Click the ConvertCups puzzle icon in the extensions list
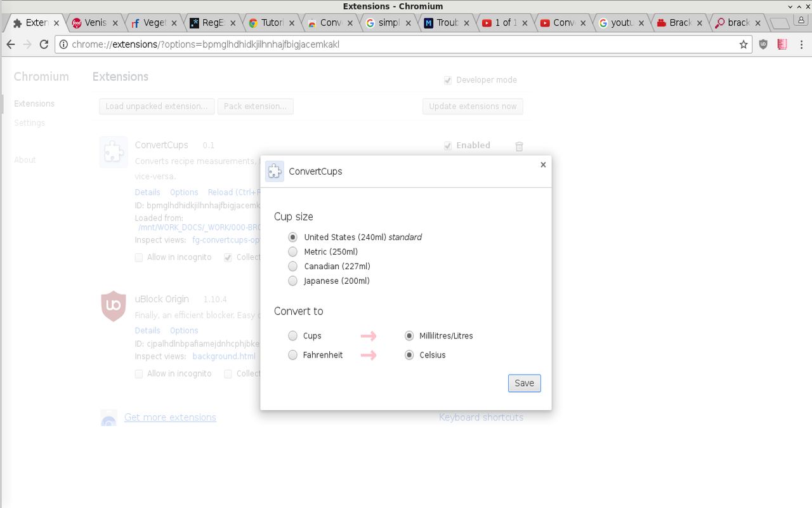 click(x=114, y=152)
